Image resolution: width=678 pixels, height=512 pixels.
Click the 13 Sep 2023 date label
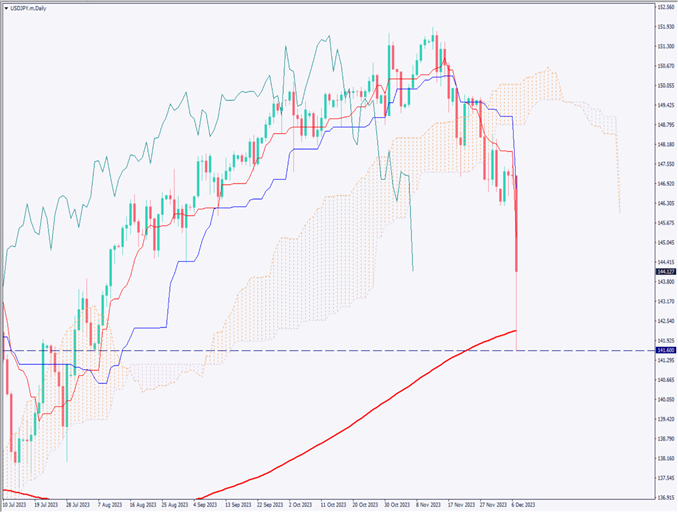click(x=238, y=506)
